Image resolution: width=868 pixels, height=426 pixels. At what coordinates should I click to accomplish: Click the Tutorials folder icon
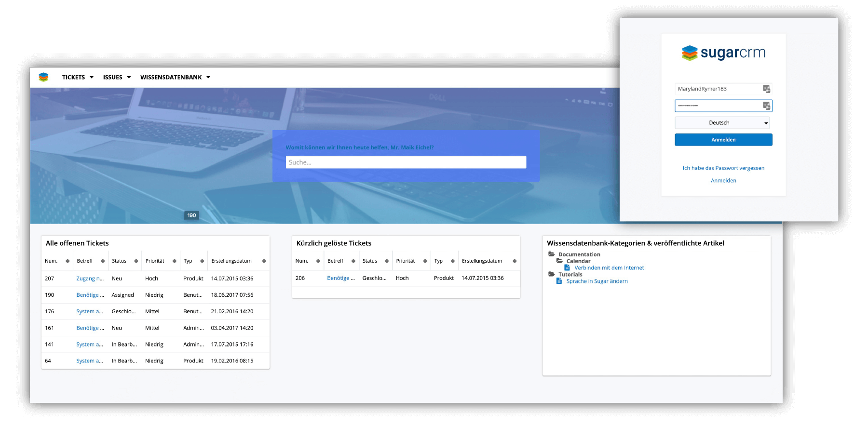point(552,274)
